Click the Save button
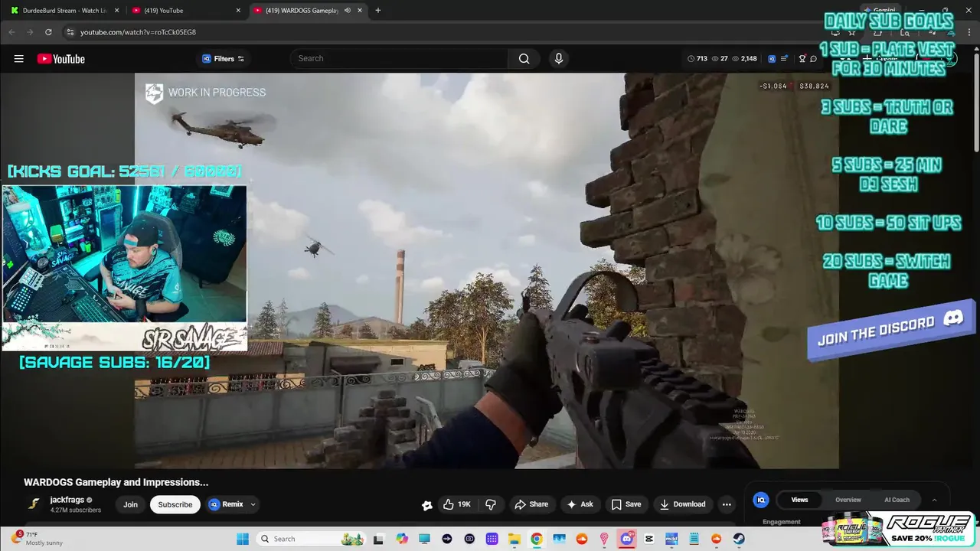The width and height of the screenshot is (980, 551). (x=626, y=504)
